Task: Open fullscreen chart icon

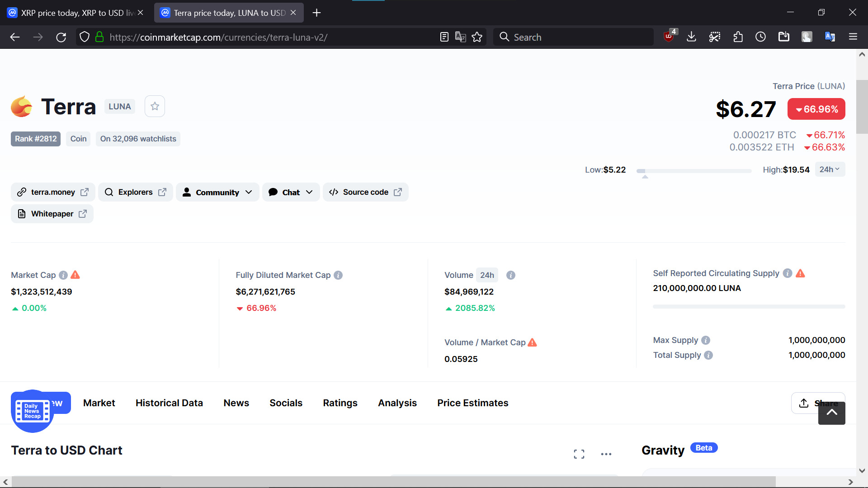Action: 579,454
